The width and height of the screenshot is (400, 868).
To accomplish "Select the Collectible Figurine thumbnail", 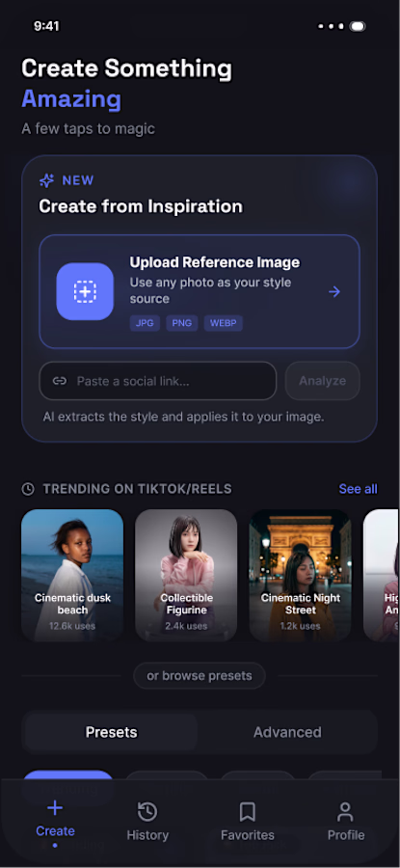I will point(186,575).
